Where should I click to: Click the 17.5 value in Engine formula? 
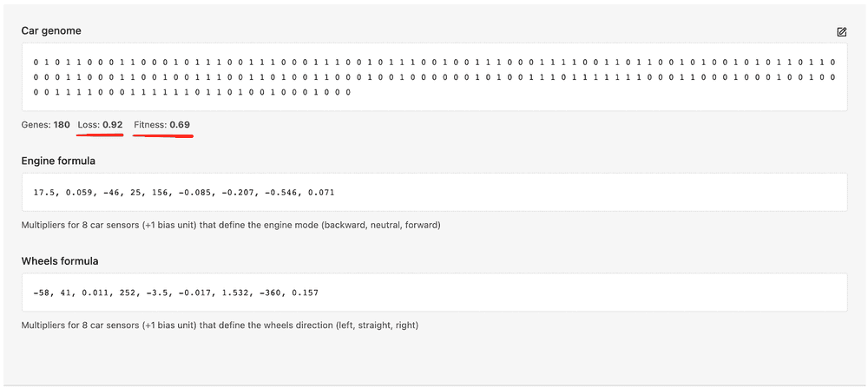[x=43, y=192]
